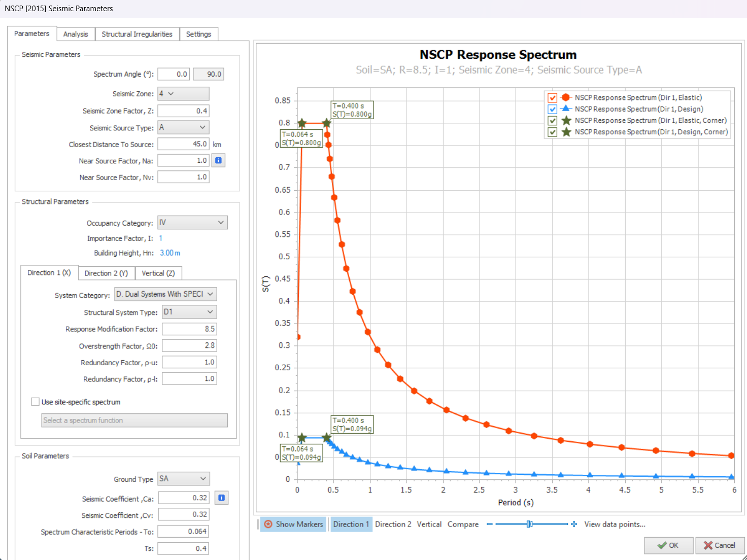Click the minus icon at the slider's left end
This screenshot has width=747, height=560.
489,524
